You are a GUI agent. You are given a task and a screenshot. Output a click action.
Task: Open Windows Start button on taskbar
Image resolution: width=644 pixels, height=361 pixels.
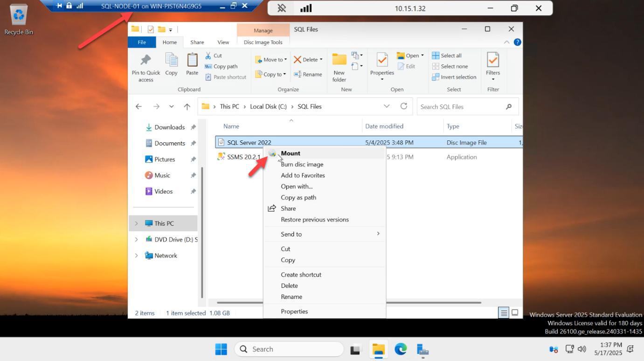point(221,349)
